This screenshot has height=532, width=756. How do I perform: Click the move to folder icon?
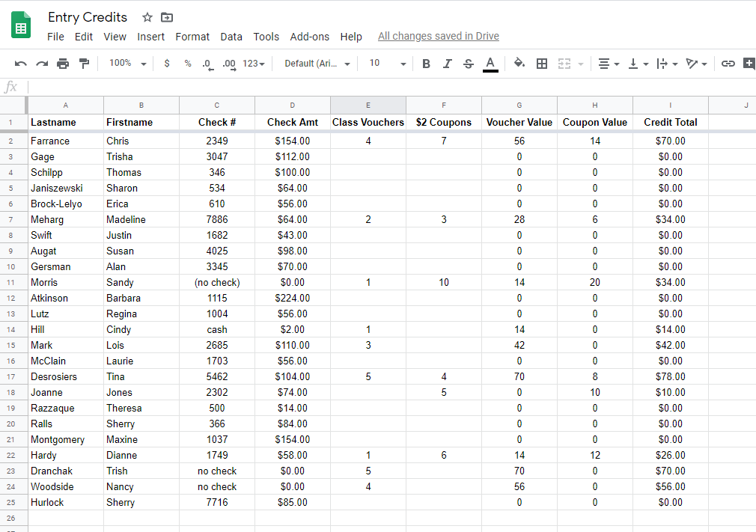[167, 17]
